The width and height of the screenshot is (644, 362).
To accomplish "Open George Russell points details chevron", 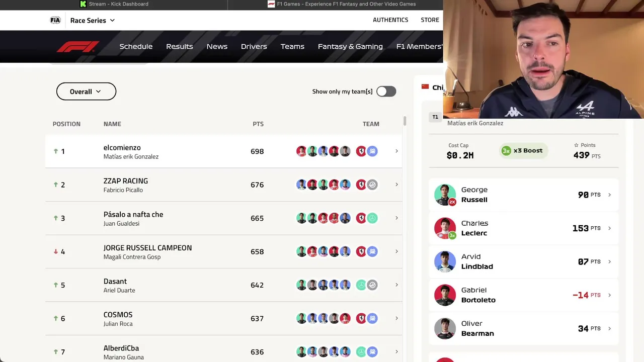I will (609, 195).
